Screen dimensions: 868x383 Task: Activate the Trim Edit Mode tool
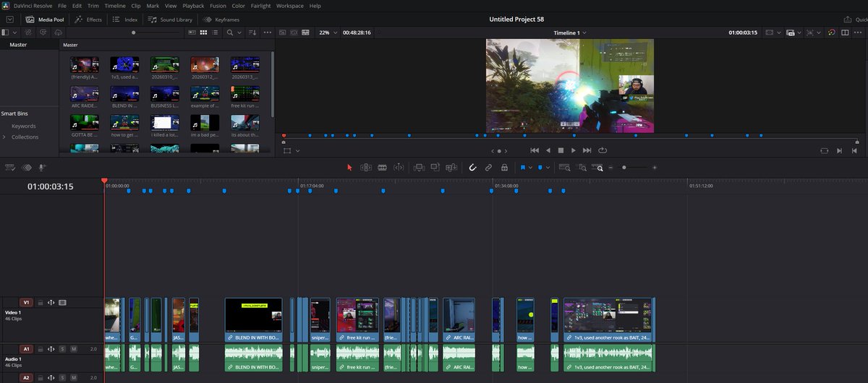[366, 167]
